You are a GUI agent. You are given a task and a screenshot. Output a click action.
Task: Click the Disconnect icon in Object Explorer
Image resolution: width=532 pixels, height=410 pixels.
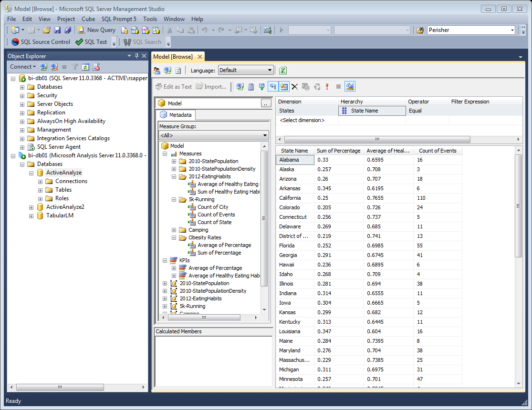point(54,67)
